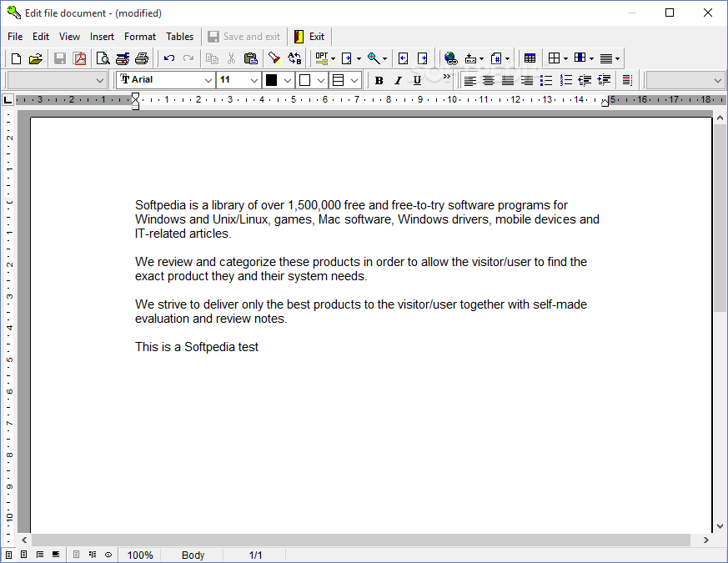Show more formatting buttons via chevron
Viewport: 728px width, 563px height.
coord(447,77)
